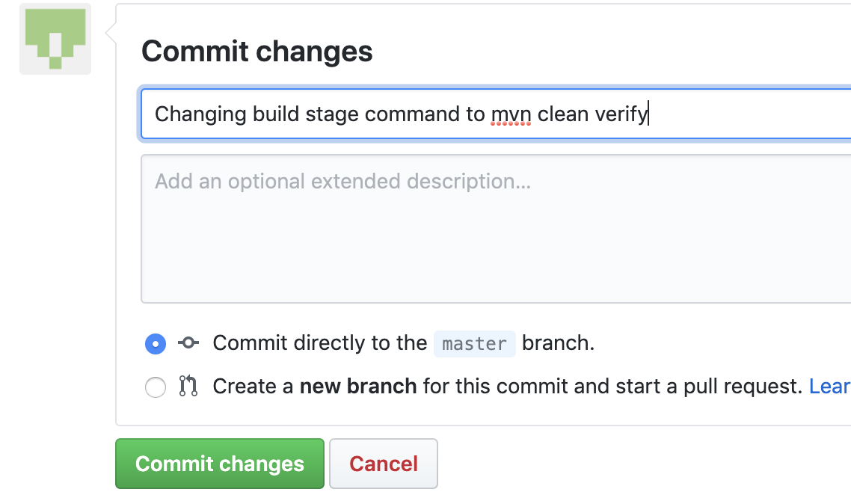Select 'Create a new branch' radio option
This screenshot has width=851, height=504.
(155, 387)
